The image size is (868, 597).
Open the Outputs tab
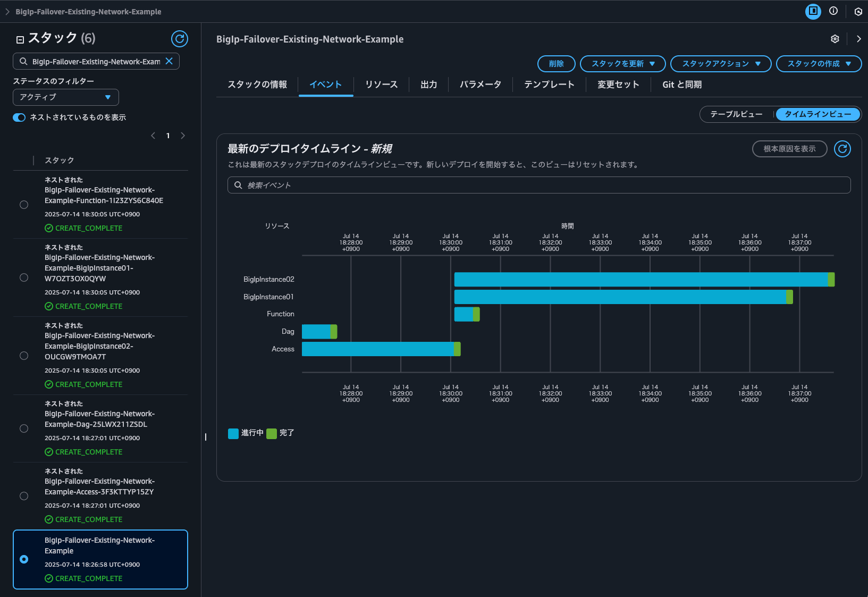click(x=428, y=85)
